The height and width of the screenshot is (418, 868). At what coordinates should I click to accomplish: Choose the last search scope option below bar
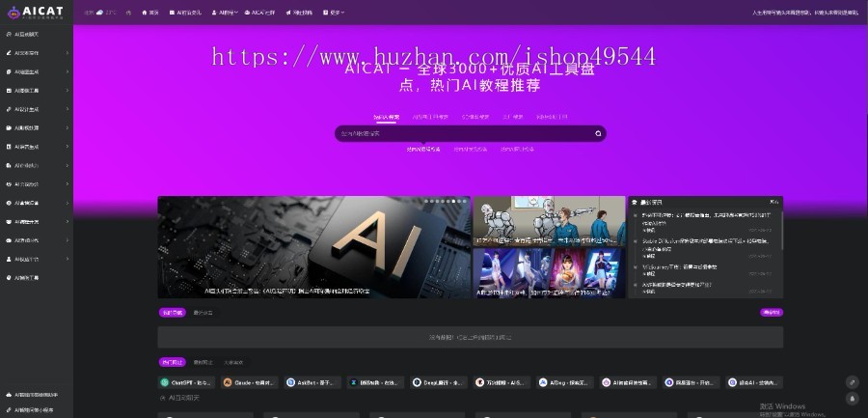[518, 149]
